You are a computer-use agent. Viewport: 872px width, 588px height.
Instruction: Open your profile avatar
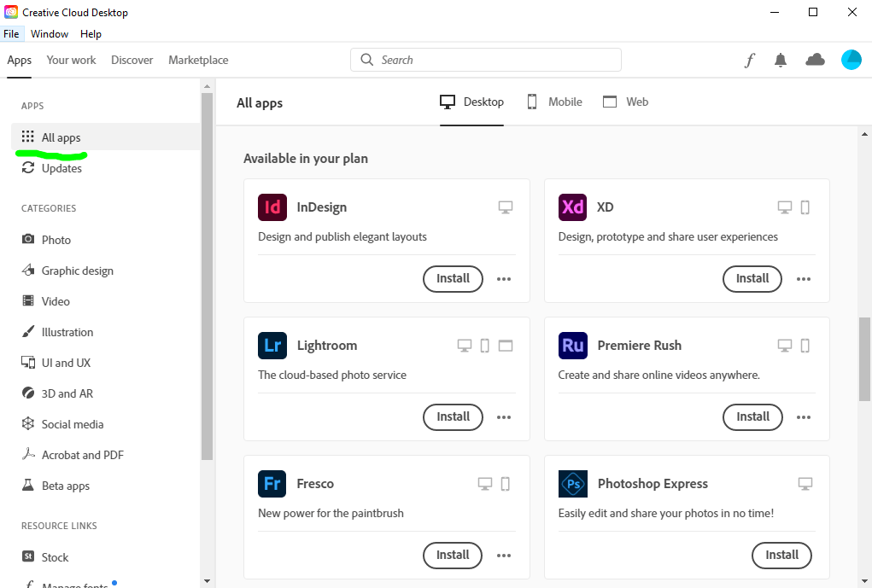pos(851,60)
